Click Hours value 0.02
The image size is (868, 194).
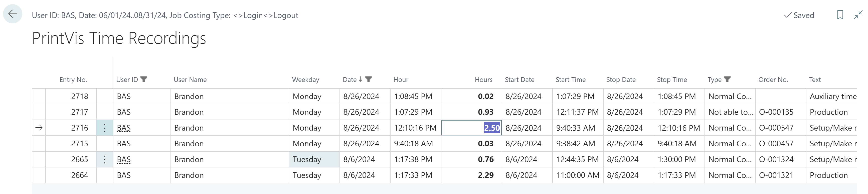485,96
